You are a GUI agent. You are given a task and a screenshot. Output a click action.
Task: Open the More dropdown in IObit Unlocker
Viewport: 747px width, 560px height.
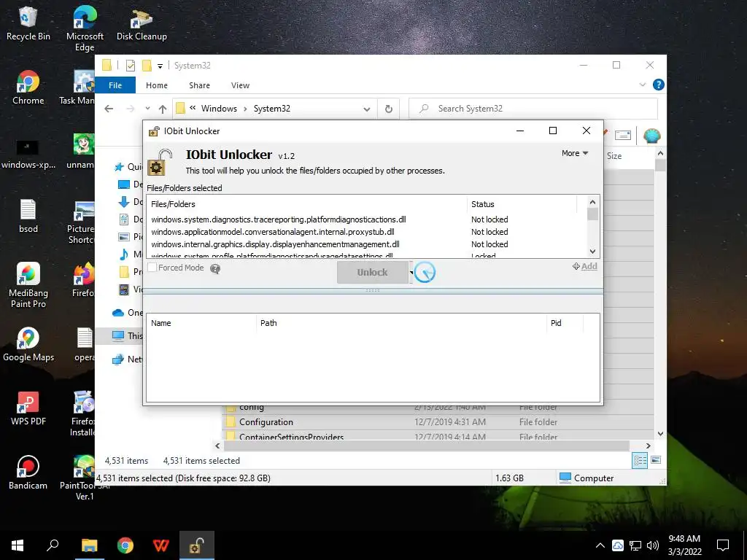[x=575, y=153]
